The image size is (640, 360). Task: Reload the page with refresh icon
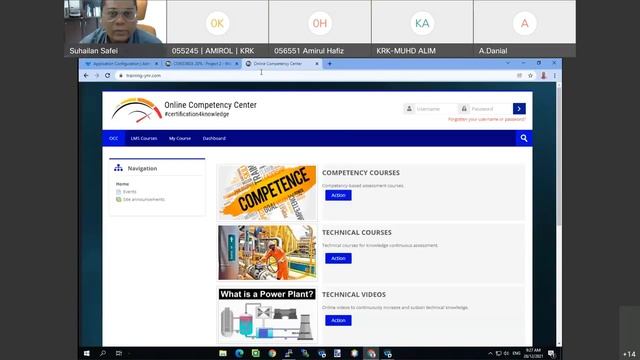[108, 76]
